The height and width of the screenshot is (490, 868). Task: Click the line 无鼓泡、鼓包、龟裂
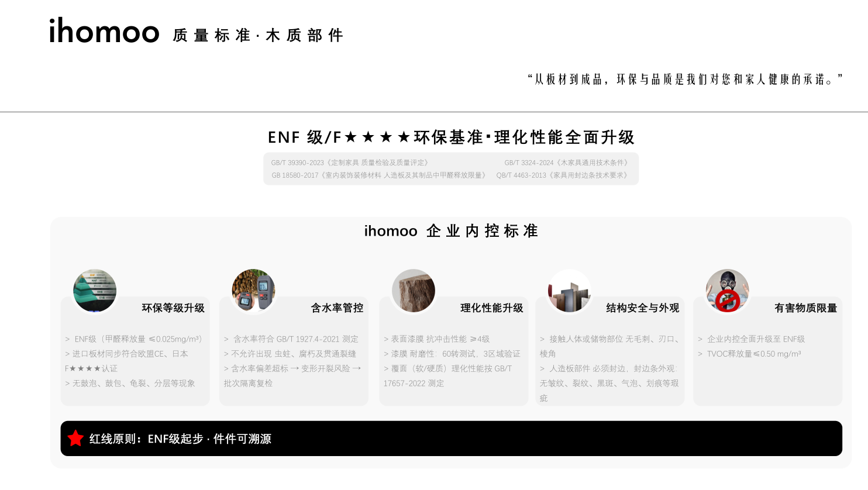coord(130,383)
